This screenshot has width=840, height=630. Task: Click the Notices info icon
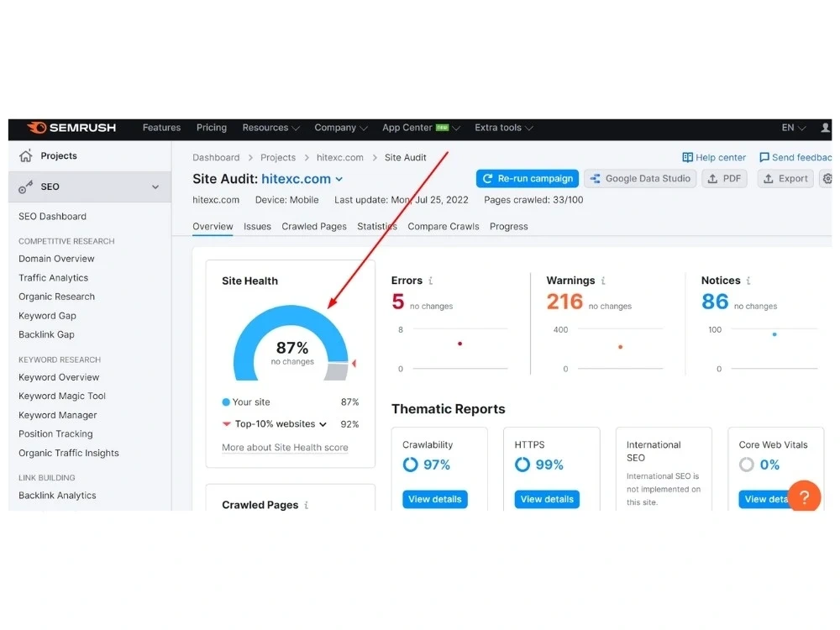(748, 281)
